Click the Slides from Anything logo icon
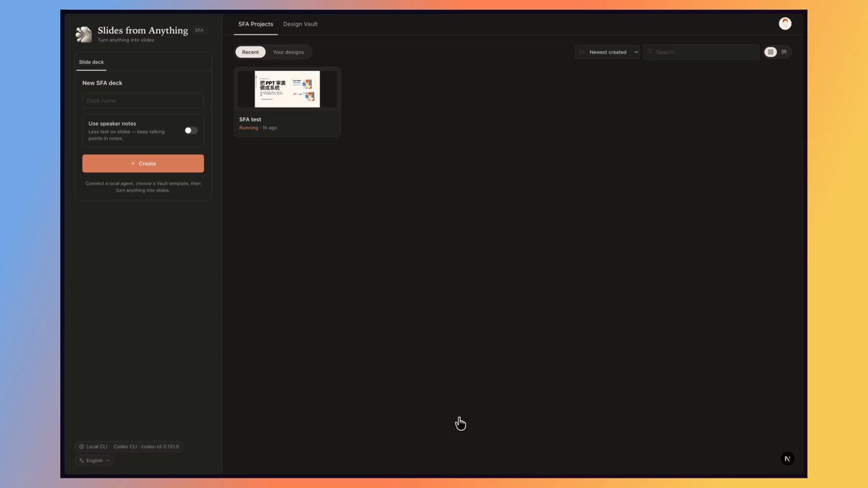 tap(84, 34)
